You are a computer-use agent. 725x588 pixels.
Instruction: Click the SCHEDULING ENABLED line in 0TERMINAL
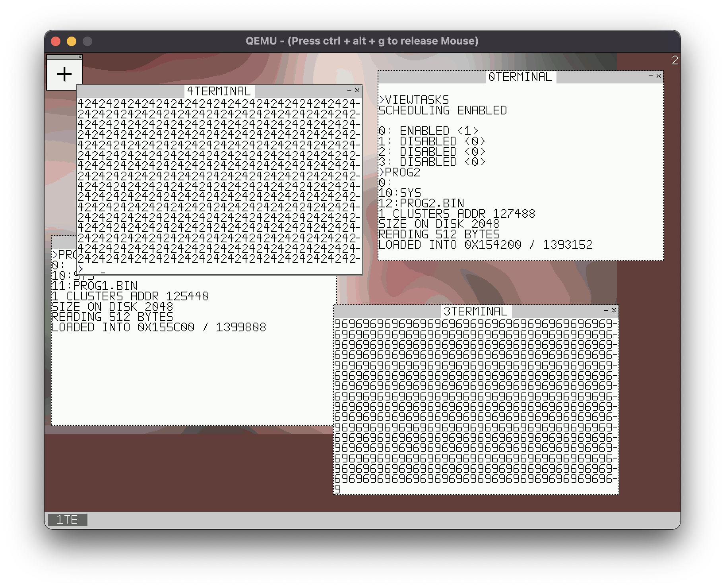coord(442,110)
